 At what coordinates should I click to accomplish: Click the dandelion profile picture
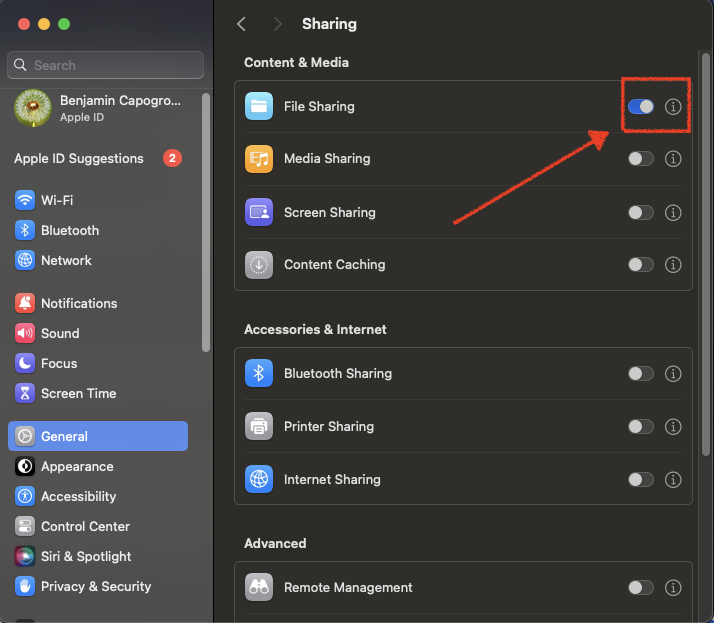click(33, 108)
